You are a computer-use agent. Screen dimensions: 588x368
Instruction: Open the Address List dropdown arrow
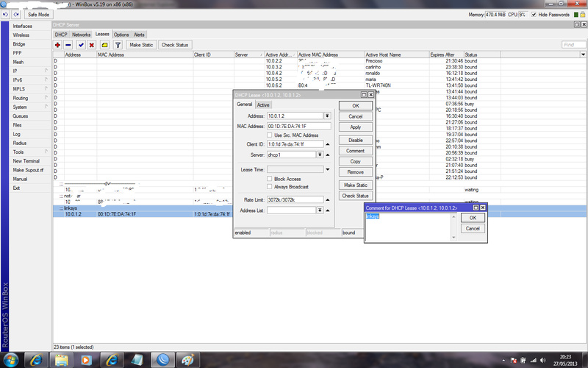320,210
